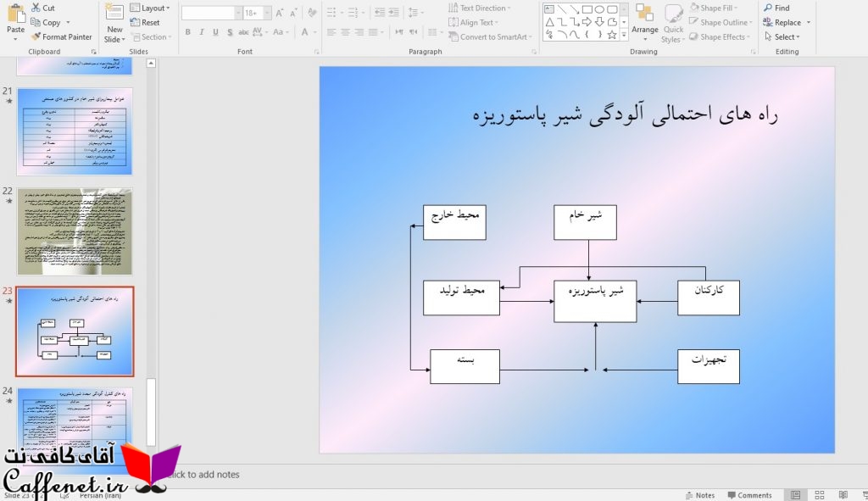This screenshot has height=501, width=868.
Task: Open the Font dialog launcher
Action: (317, 52)
